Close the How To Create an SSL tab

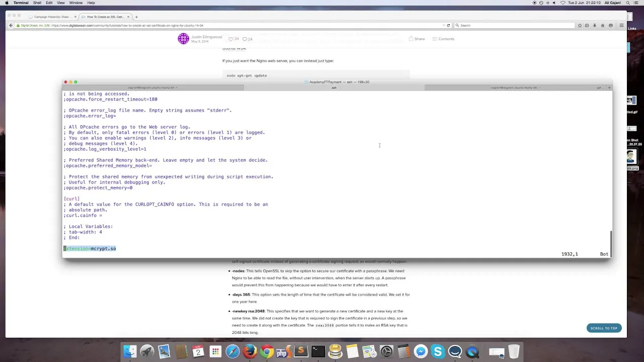(128, 17)
